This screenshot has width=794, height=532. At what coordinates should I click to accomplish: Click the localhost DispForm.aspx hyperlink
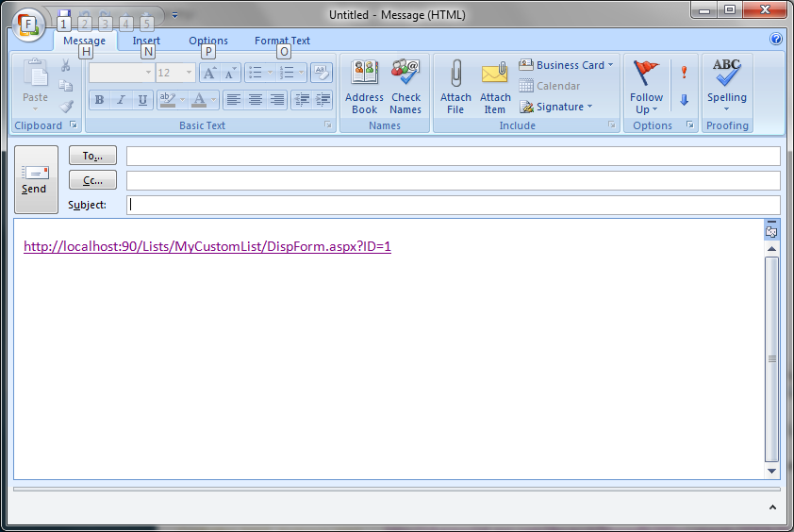coord(207,246)
